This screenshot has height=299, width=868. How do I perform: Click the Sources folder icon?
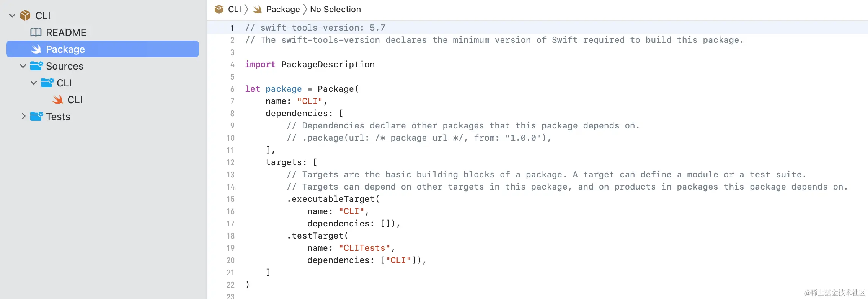(36, 66)
